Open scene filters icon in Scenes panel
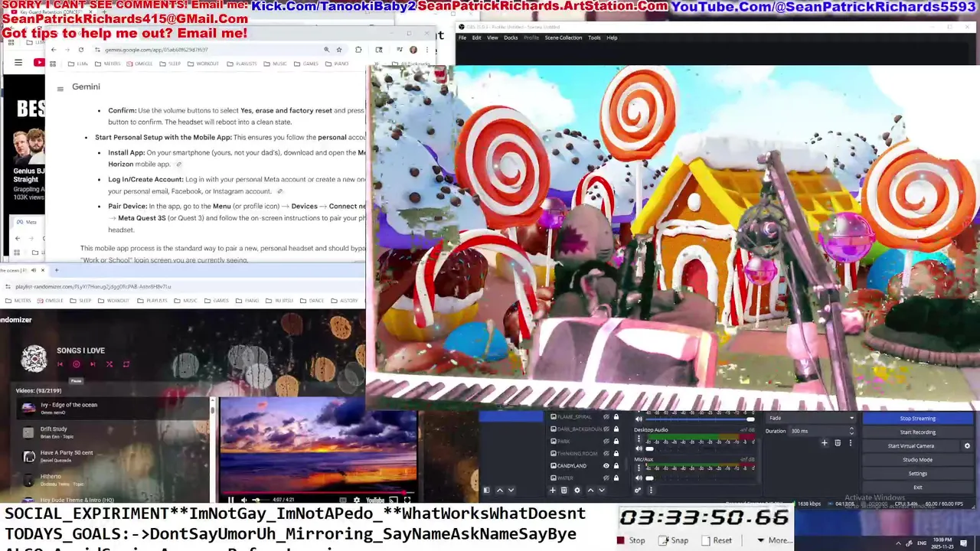Viewport: 980px width, 551px height. [486, 491]
